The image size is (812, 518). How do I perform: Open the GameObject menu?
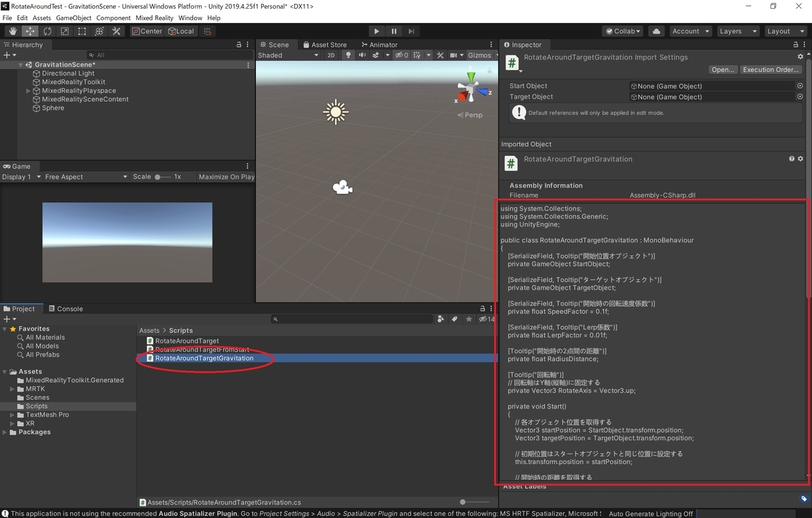point(73,18)
